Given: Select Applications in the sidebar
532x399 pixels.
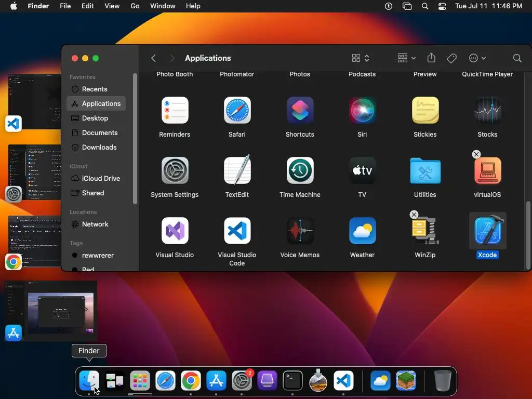Looking at the screenshot, I should [x=96, y=103].
